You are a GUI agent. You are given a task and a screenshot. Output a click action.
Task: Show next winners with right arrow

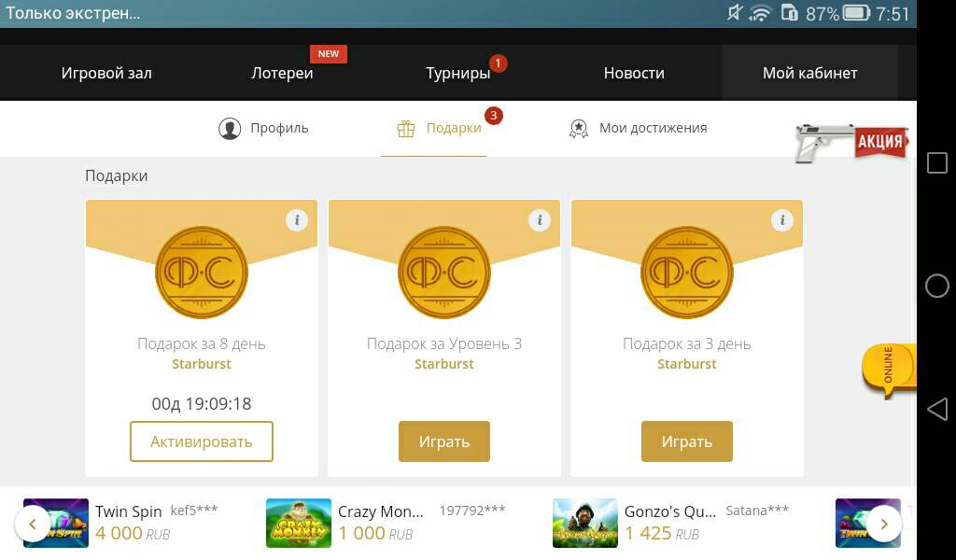[x=883, y=524]
